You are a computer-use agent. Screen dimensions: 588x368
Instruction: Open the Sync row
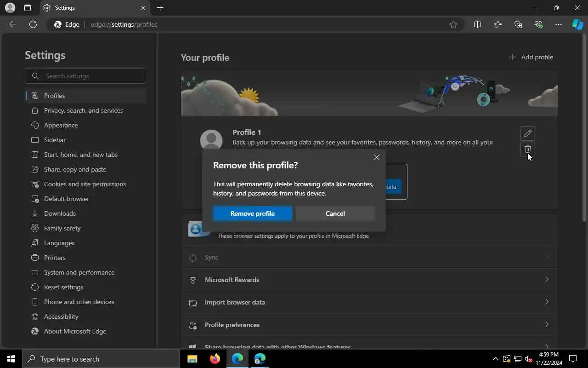click(369, 257)
